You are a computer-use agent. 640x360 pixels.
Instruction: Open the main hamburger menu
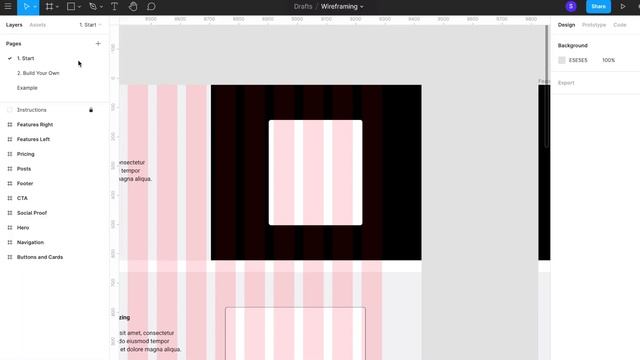[x=8, y=7]
